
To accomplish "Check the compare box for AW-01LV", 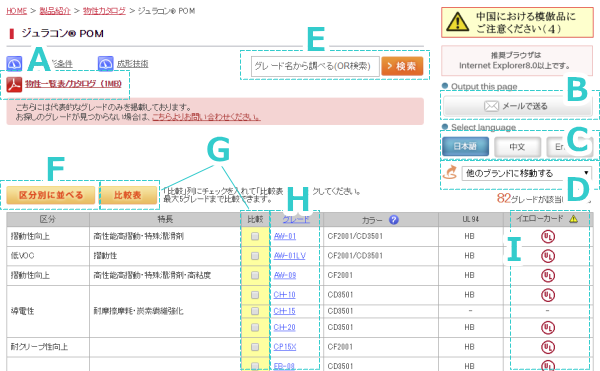I will pos(255,256).
